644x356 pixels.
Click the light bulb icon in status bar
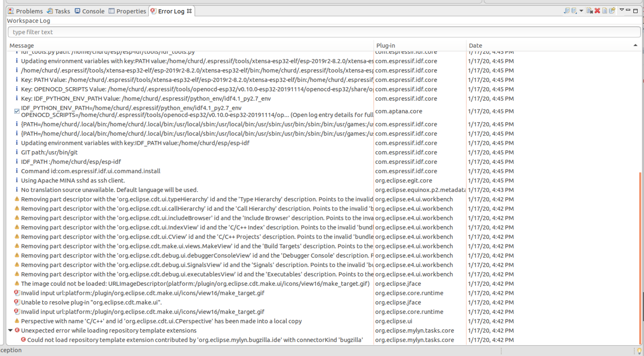pos(639,351)
